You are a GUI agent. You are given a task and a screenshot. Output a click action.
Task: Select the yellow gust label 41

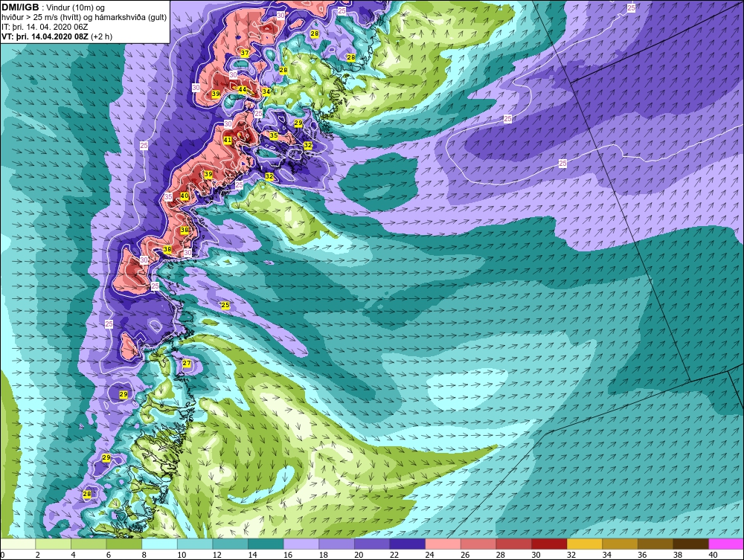[x=227, y=140]
